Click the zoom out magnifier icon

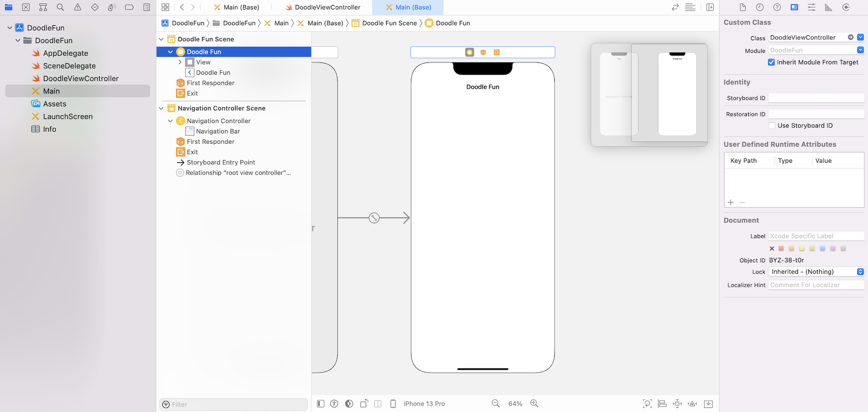coord(496,403)
